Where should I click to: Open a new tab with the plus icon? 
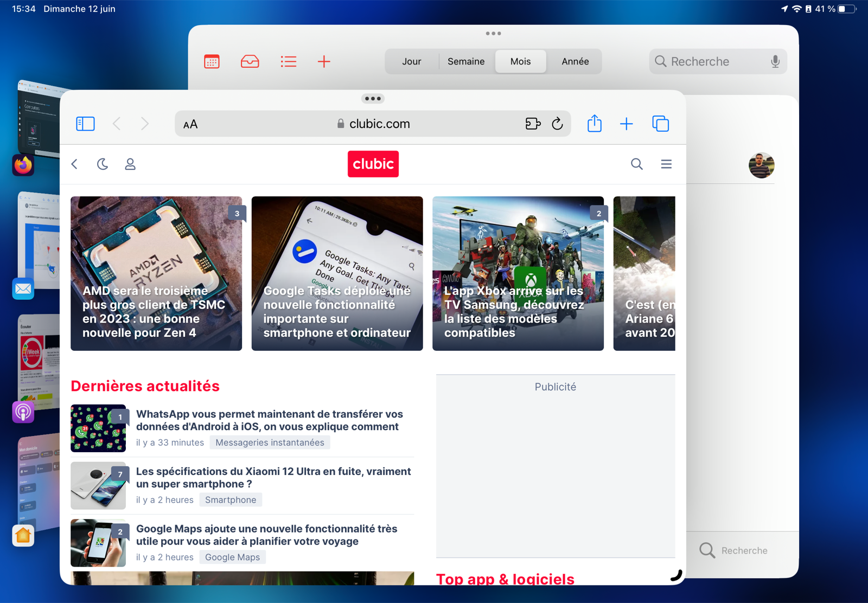(x=627, y=124)
